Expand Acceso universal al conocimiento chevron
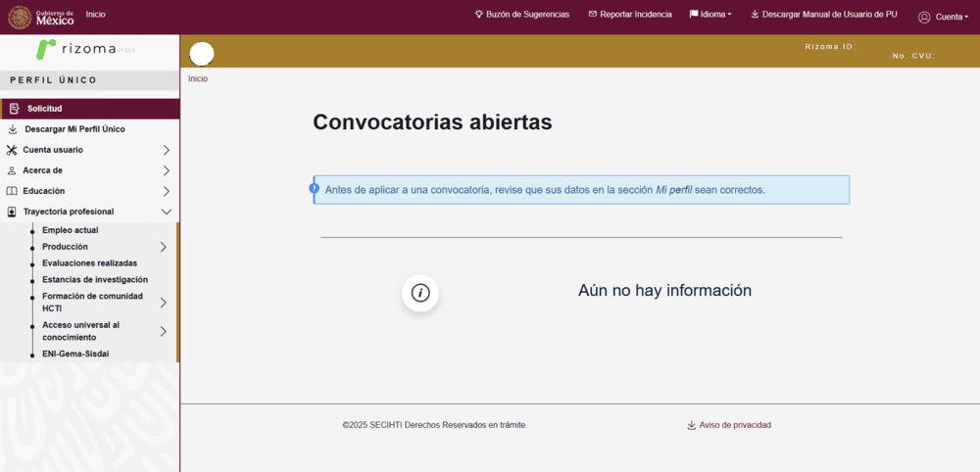The image size is (980, 472). tap(163, 332)
